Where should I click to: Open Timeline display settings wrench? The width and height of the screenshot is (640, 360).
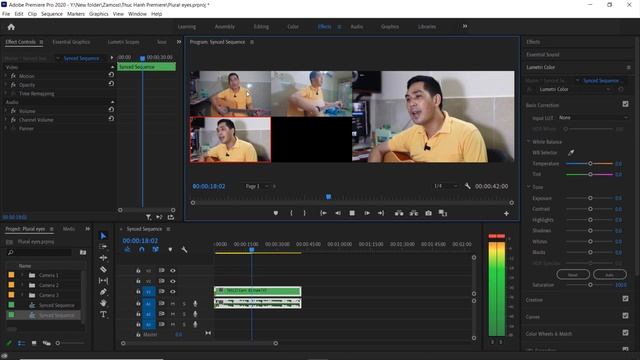[184, 249]
